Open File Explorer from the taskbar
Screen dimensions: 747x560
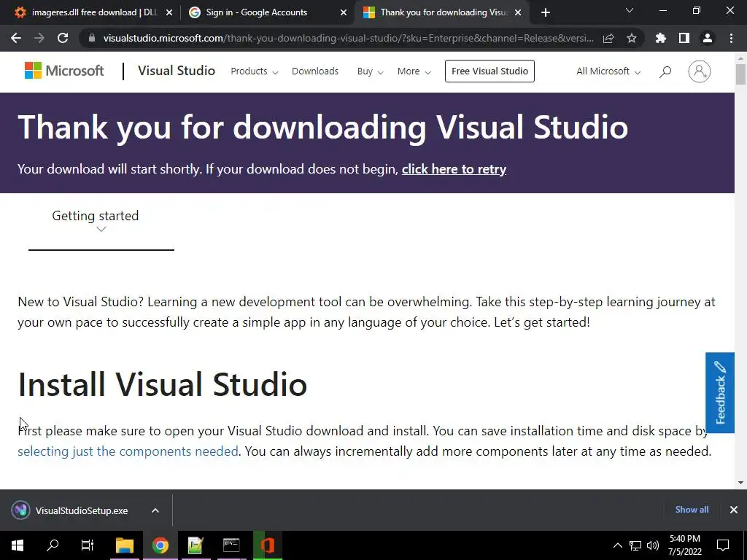point(125,545)
